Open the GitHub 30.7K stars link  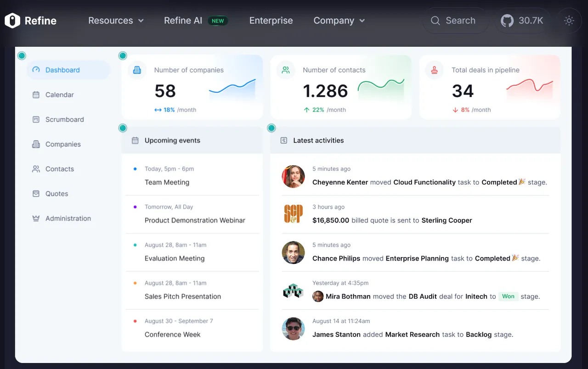[522, 21]
